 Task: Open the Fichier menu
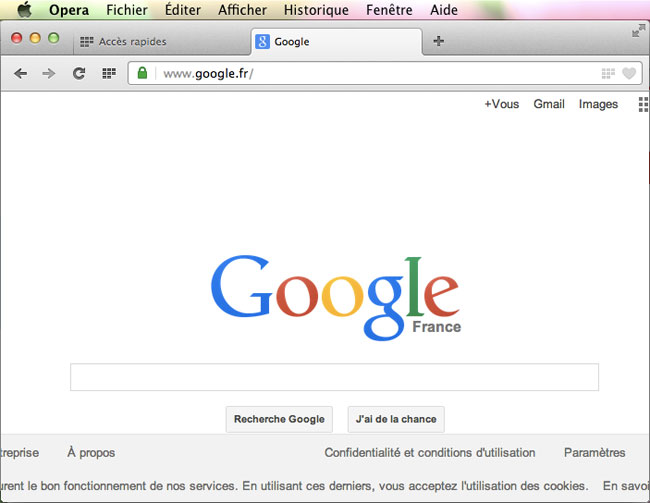coord(127,10)
